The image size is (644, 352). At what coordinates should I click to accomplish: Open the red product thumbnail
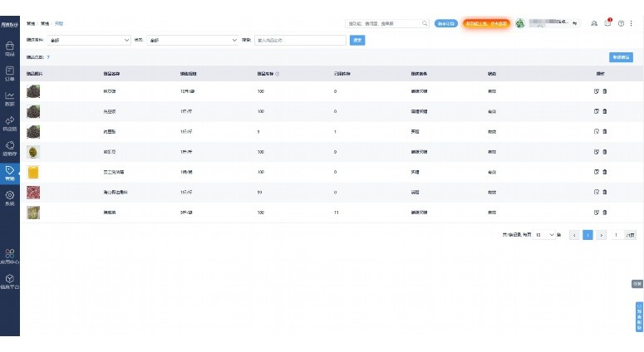click(x=33, y=192)
